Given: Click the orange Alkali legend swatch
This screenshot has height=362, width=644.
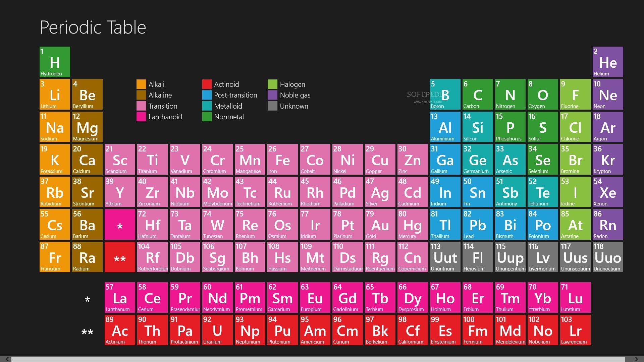Looking at the screenshot, I should [141, 84].
